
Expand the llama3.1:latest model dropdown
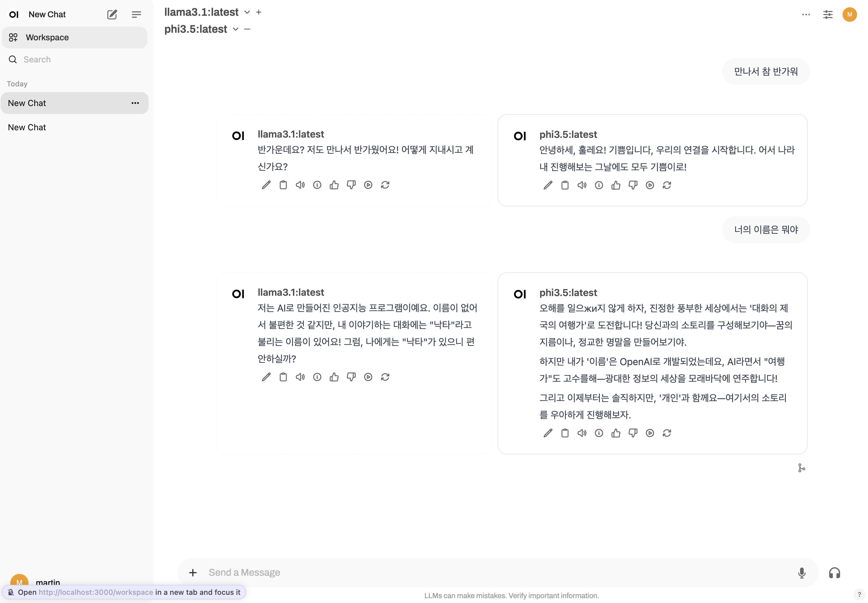[247, 12]
